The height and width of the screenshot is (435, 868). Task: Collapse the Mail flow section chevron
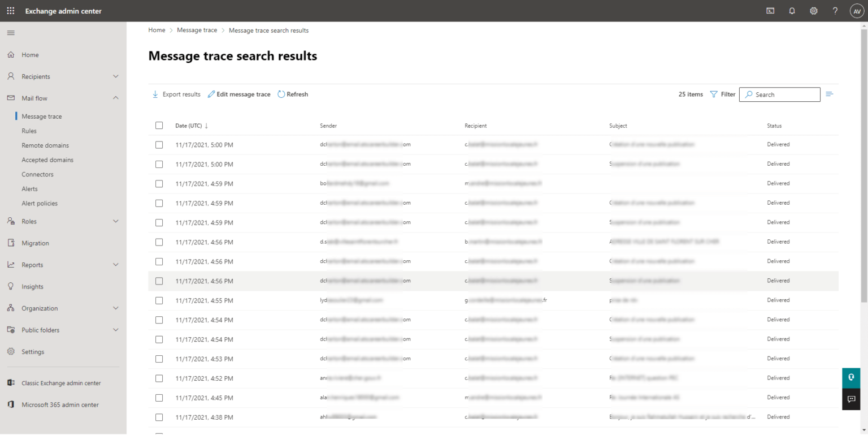click(116, 98)
